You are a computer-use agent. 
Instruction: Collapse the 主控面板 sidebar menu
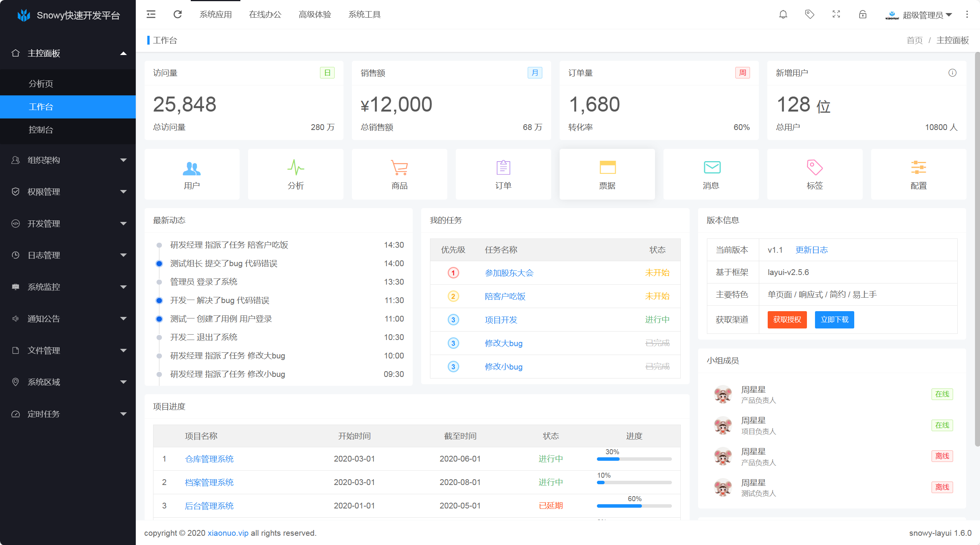pyautogui.click(x=68, y=53)
